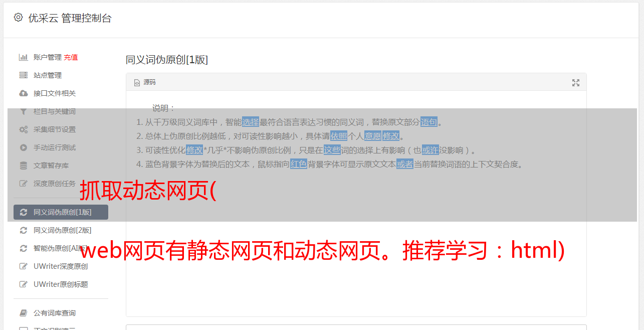Screen dimensions: 644x330
Task: Click the play circle icon for 手动运行测试
Action: tap(23, 147)
